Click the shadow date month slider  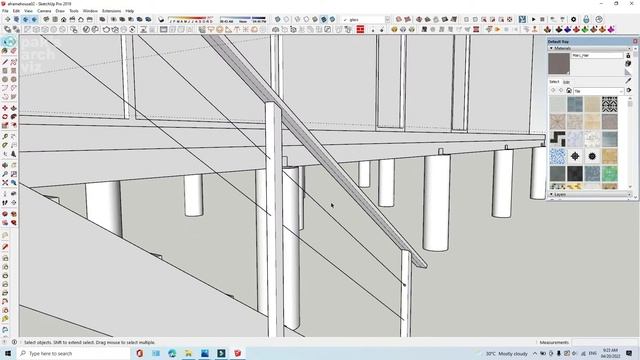tap(191, 20)
